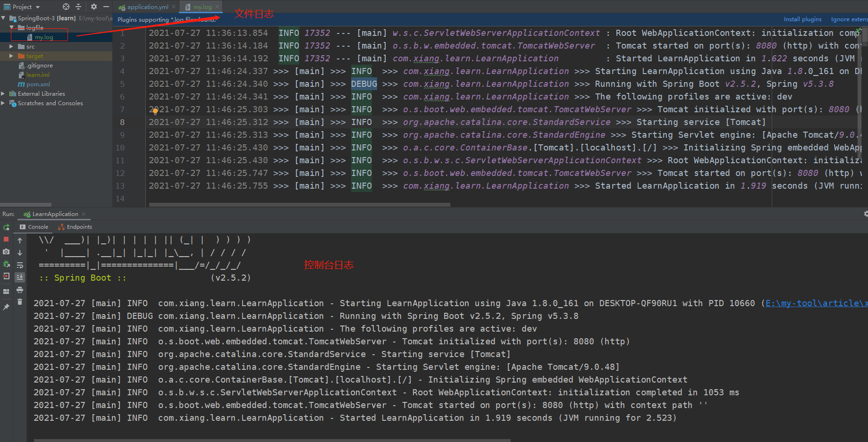Click the Scratches and Consoles icon

click(x=13, y=103)
